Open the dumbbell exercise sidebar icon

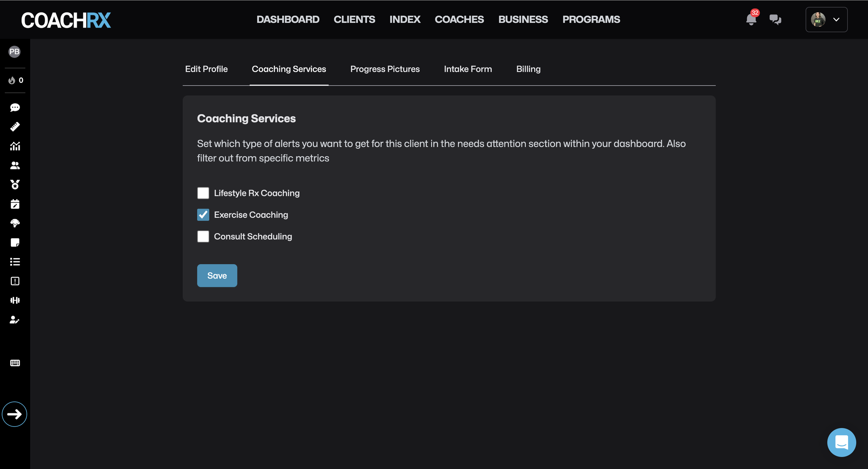click(x=15, y=300)
